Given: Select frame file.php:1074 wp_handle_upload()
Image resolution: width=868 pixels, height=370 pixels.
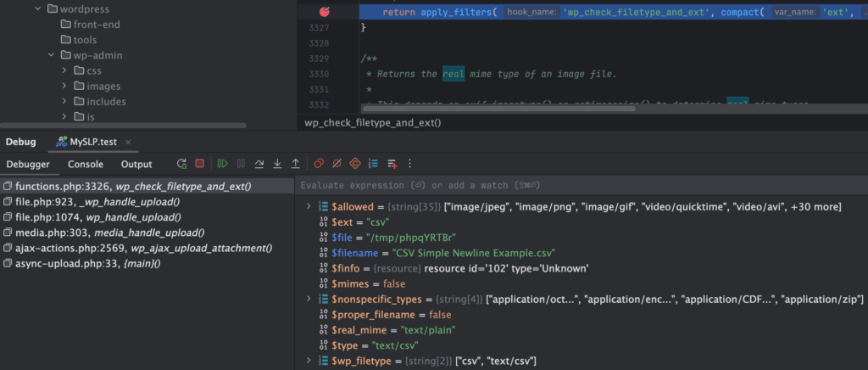Looking at the screenshot, I should tap(147, 218).
